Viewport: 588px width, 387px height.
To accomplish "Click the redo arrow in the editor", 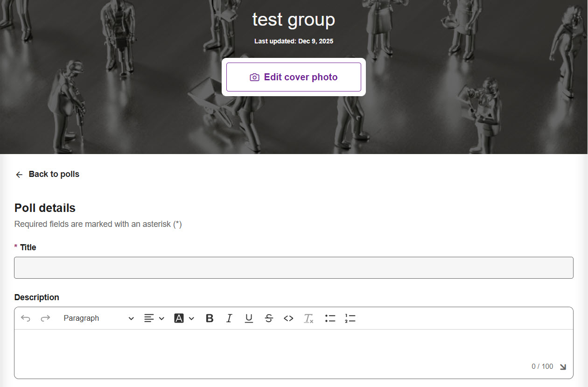I will (45, 318).
